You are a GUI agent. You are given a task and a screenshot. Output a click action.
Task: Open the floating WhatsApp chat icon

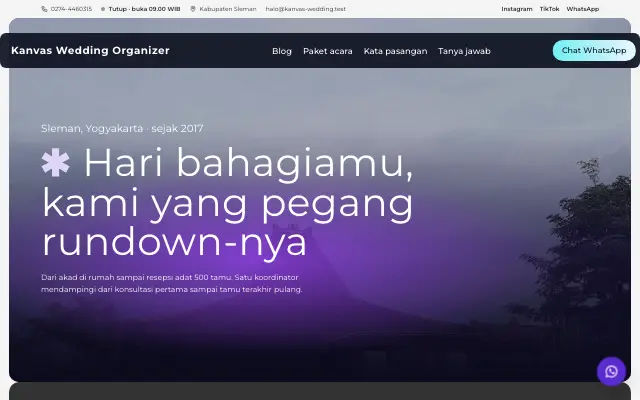611,371
